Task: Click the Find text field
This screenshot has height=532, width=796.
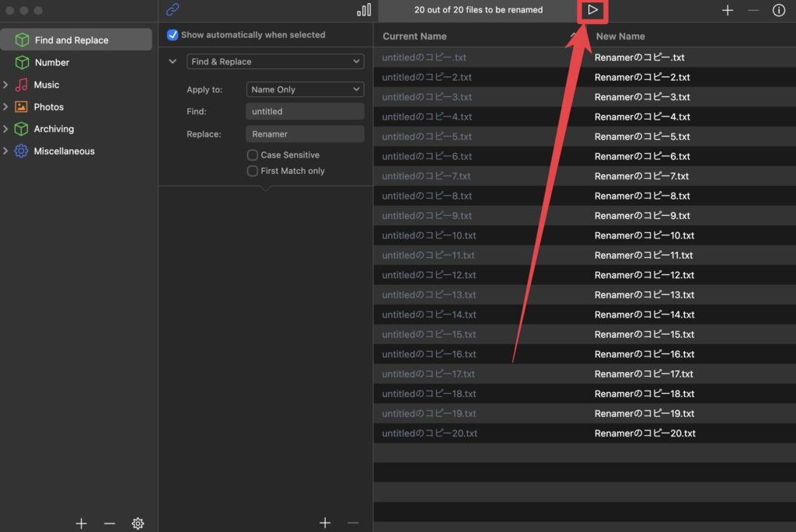Action: pyautogui.click(x=305, y=112)
